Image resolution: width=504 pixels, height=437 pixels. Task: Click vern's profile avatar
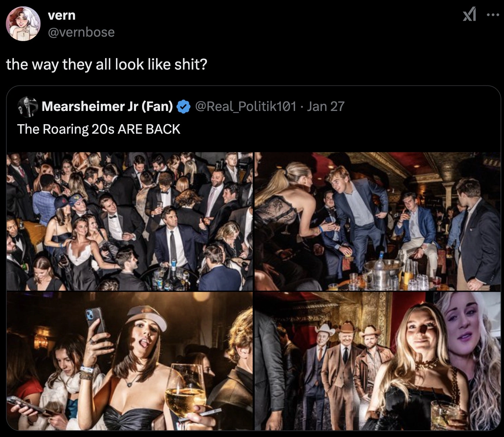tap(23, 24)
